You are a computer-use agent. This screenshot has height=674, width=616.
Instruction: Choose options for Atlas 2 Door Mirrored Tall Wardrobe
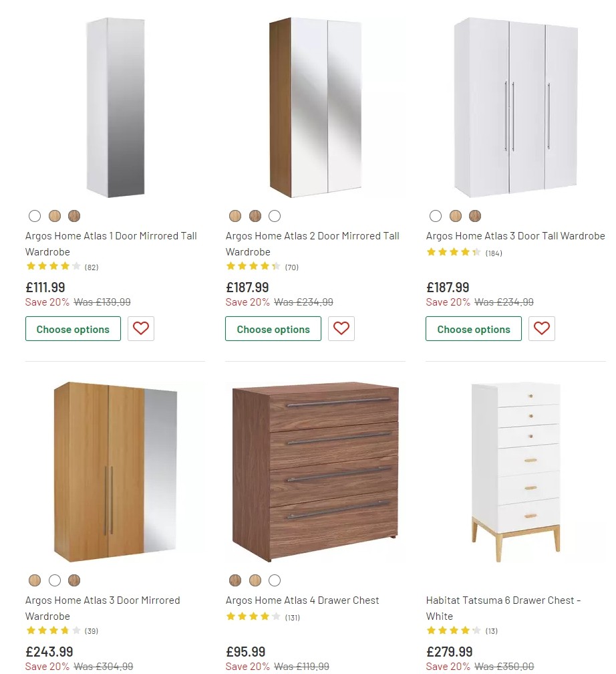(273, 328)
